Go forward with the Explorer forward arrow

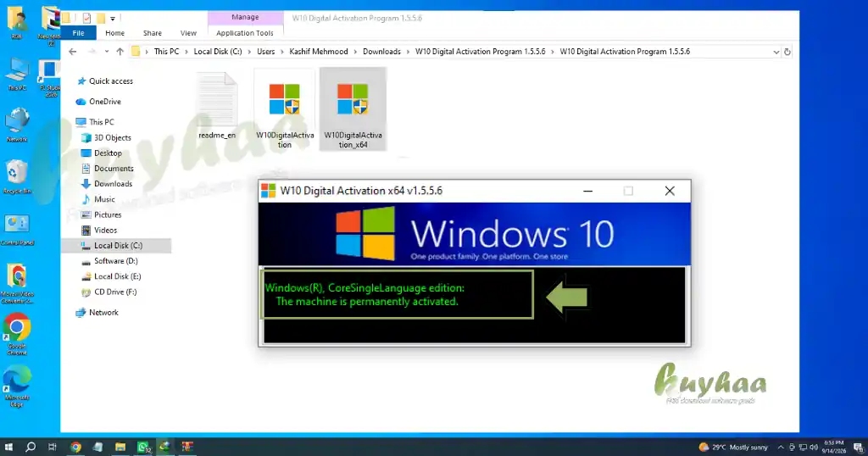(x=92, y=52)
